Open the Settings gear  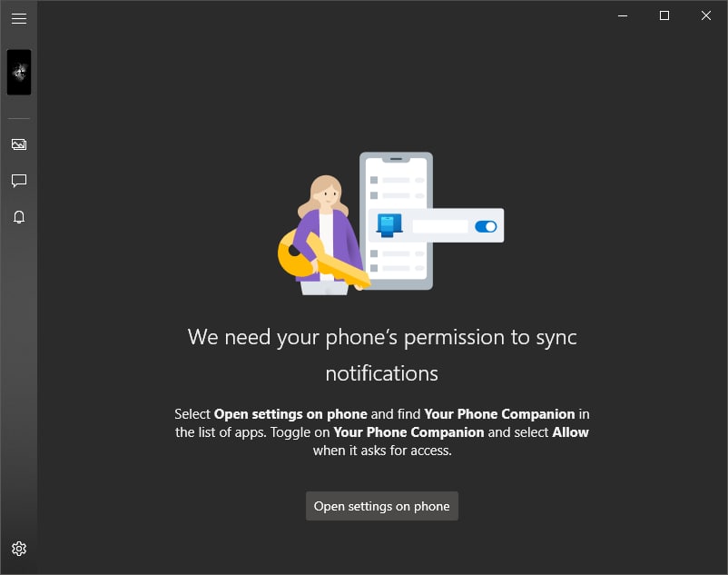(x=19, y=549)
